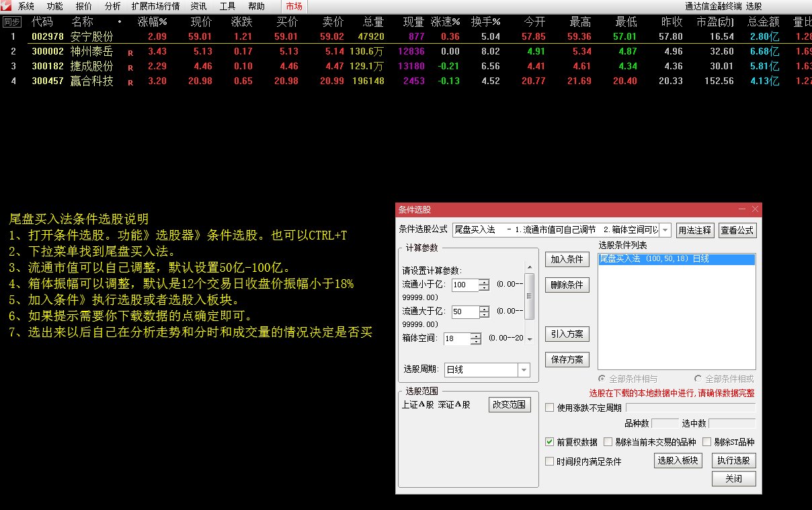Minimize the 条件选股 dialog
The image size is (812, 510).
click(x=742, y=209)
